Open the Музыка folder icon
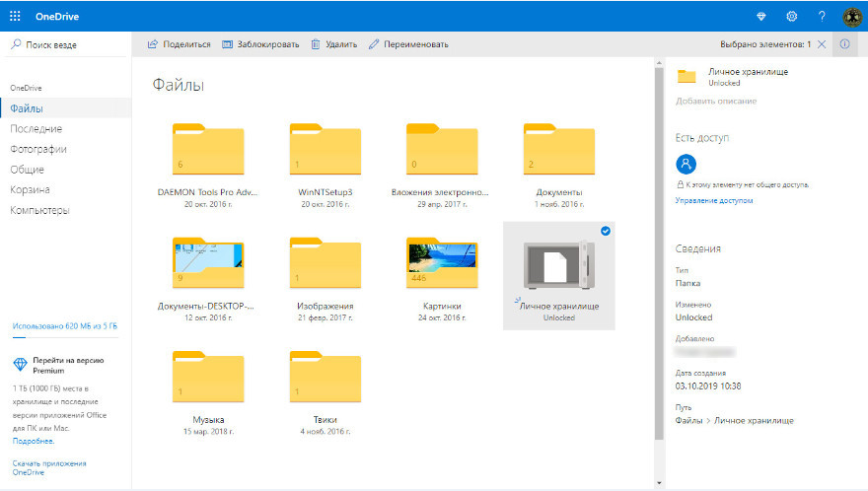The image size is (868, 491). (208, 377)
